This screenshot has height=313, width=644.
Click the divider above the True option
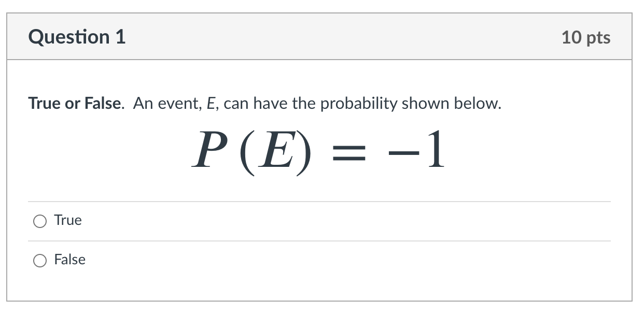[x=320, y=201]
